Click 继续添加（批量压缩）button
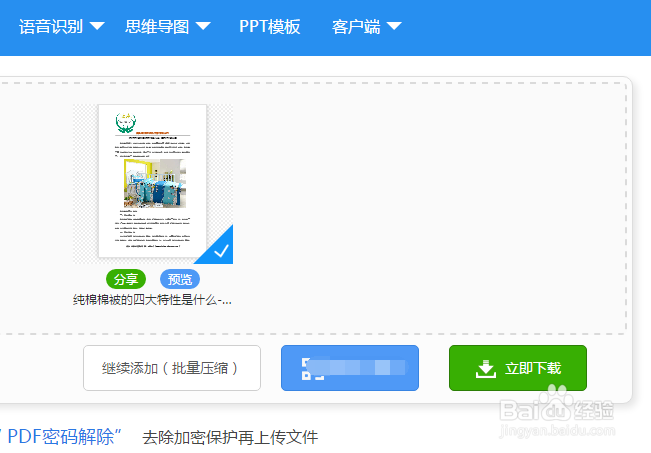Viewport: 651px width, 453px height. coord(172,368)
